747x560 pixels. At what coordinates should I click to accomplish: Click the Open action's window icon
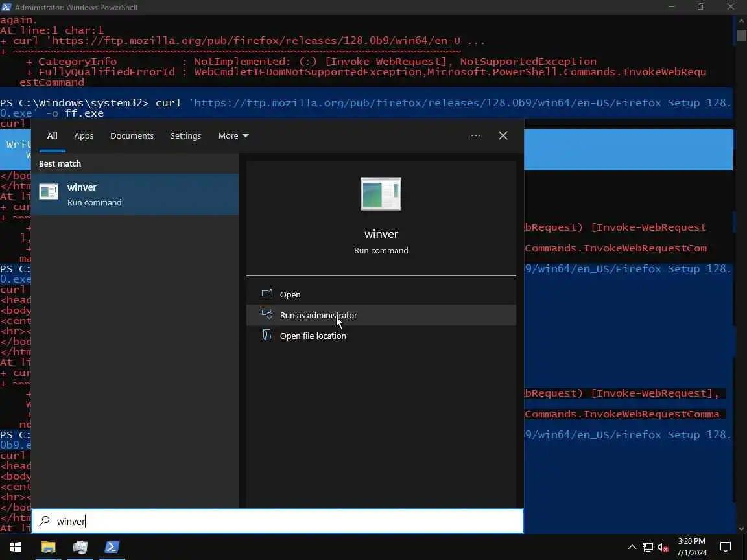[267, 294]
